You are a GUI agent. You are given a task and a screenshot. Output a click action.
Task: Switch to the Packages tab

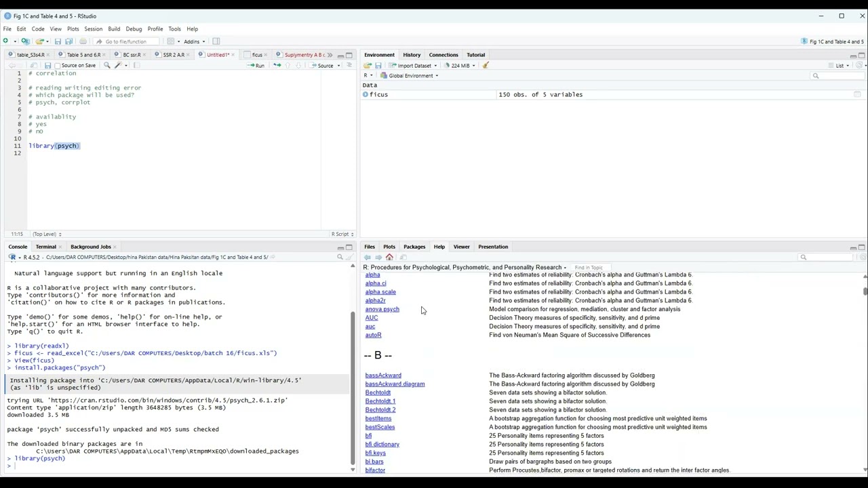pyautogui.click(x=414, y=247)
